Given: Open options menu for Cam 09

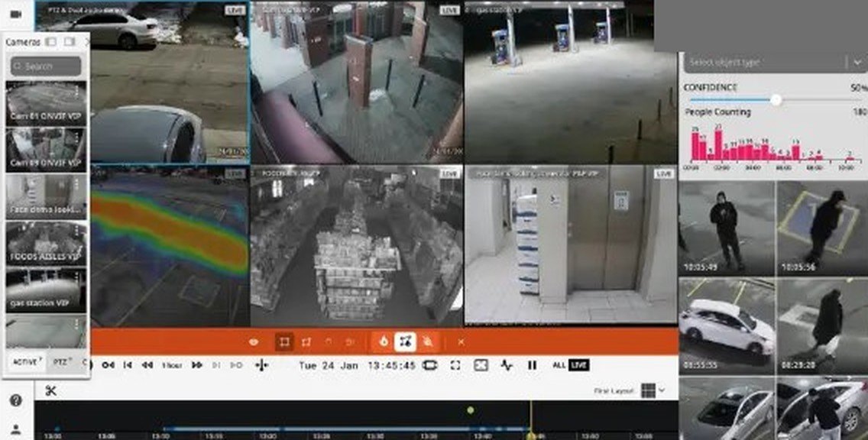Looking at the screenshot, I should (x=77, y=137).
